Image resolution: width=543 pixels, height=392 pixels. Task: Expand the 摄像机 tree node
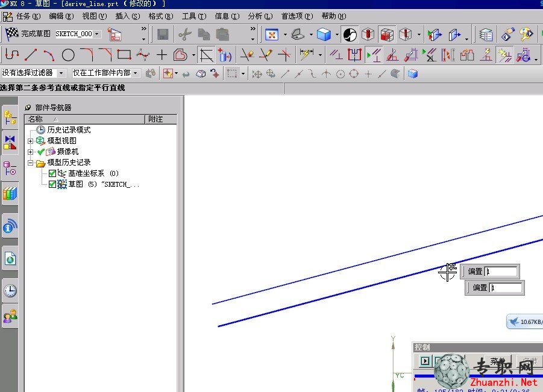[x=31, y=152]
